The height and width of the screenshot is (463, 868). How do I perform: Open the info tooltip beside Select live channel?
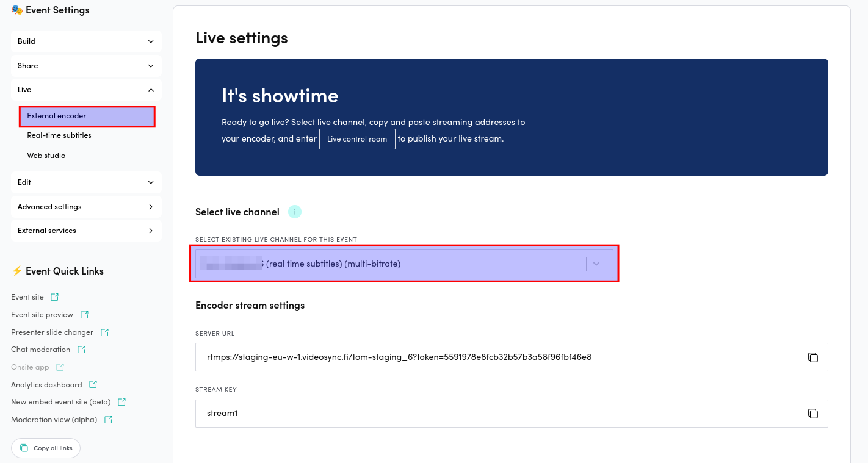pos(295,211)
